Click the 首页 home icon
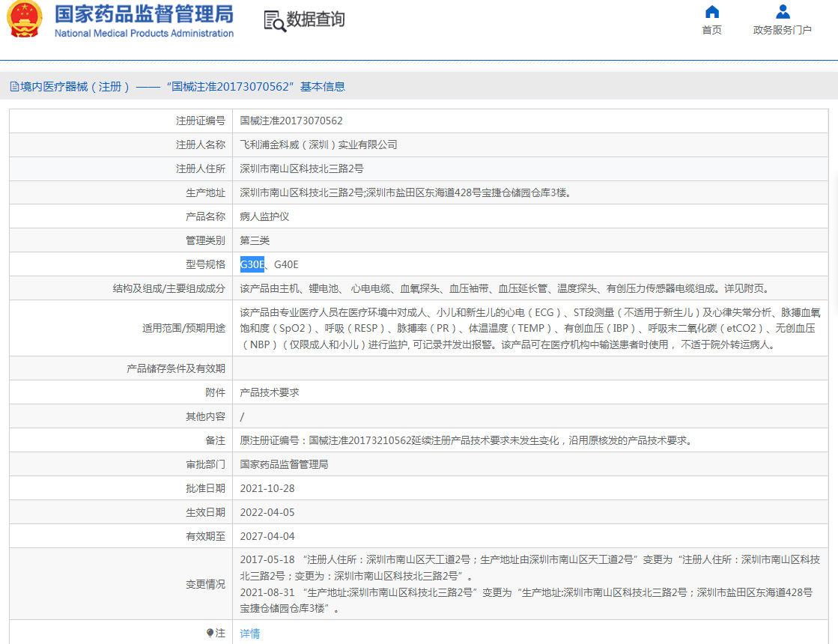Image resolution: width=838 pixels, height=644 pixels. (x=712, y=12)
